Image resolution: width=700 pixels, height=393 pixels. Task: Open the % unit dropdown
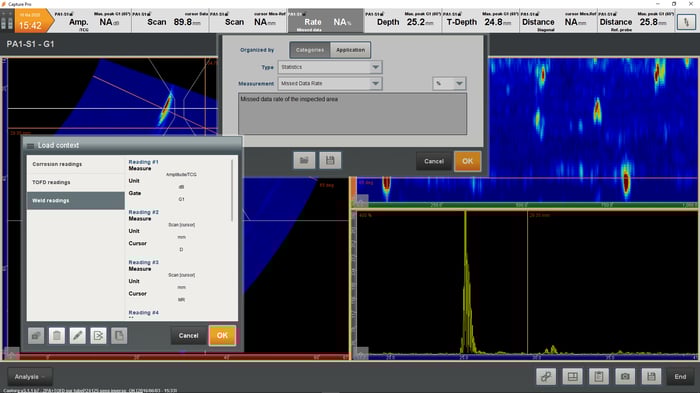tap(449, 84)
